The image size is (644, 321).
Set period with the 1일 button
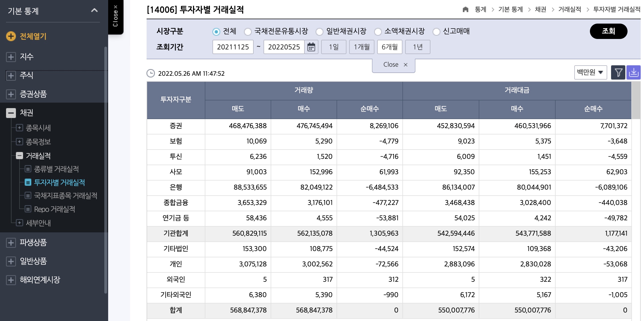point(334,47)
